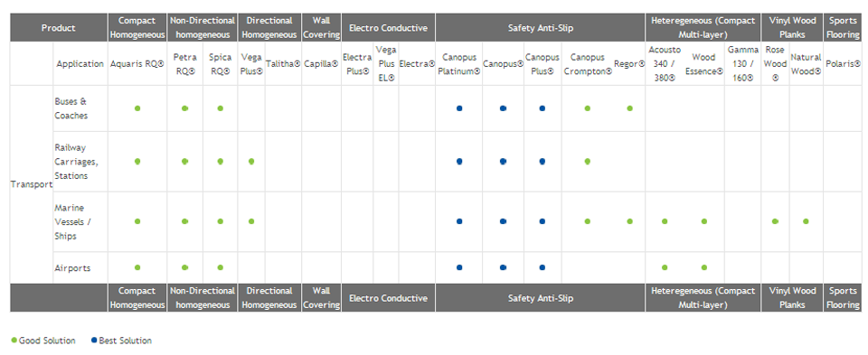Screen dimensions: 868x355
Task: Click the blue dot for Canopus Plus Buses & Coaches
Action: pyautogui.click(x=542, y=108)
